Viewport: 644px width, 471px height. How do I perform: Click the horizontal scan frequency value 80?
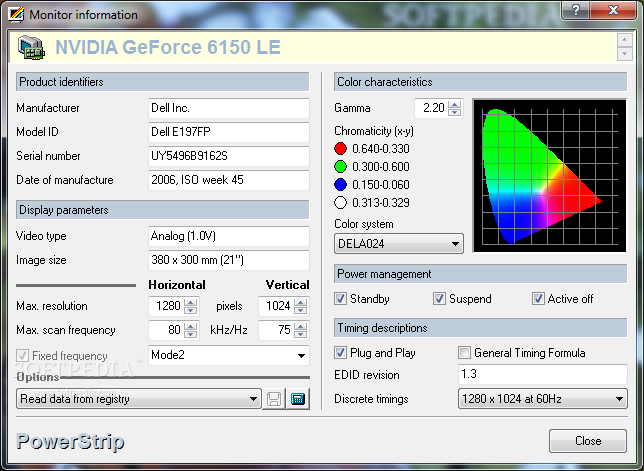pyautogui.click(x=167, y=330)
